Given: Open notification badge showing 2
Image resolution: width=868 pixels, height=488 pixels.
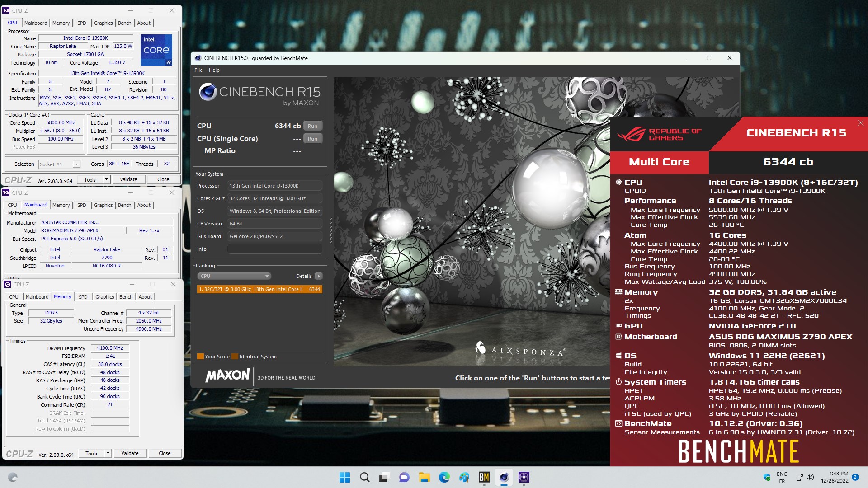Looking at the screenshot, I should point(855,477).
